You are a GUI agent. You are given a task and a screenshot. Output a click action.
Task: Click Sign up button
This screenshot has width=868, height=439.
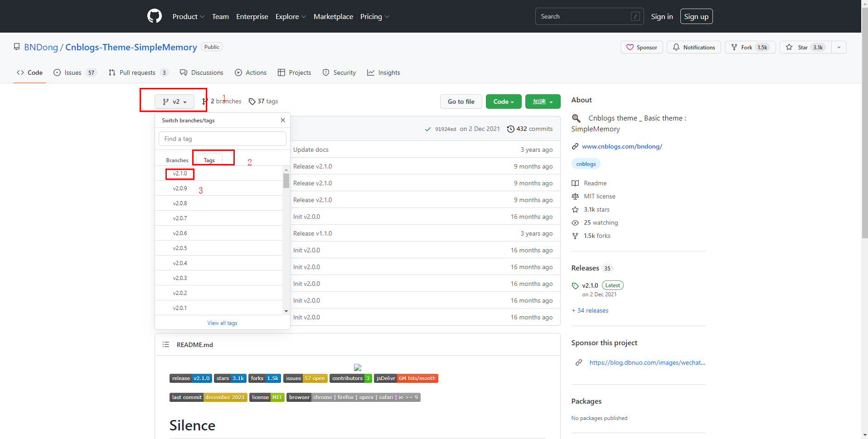coord(696,16)
